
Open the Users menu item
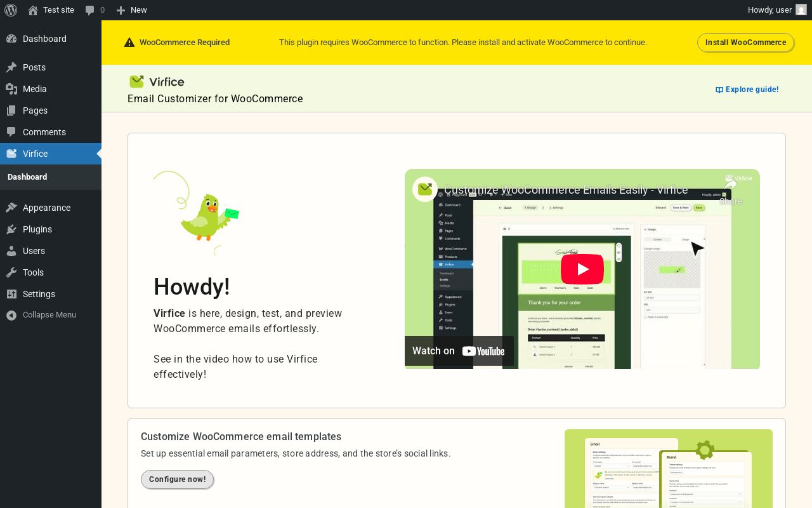(x=51, y=251)
